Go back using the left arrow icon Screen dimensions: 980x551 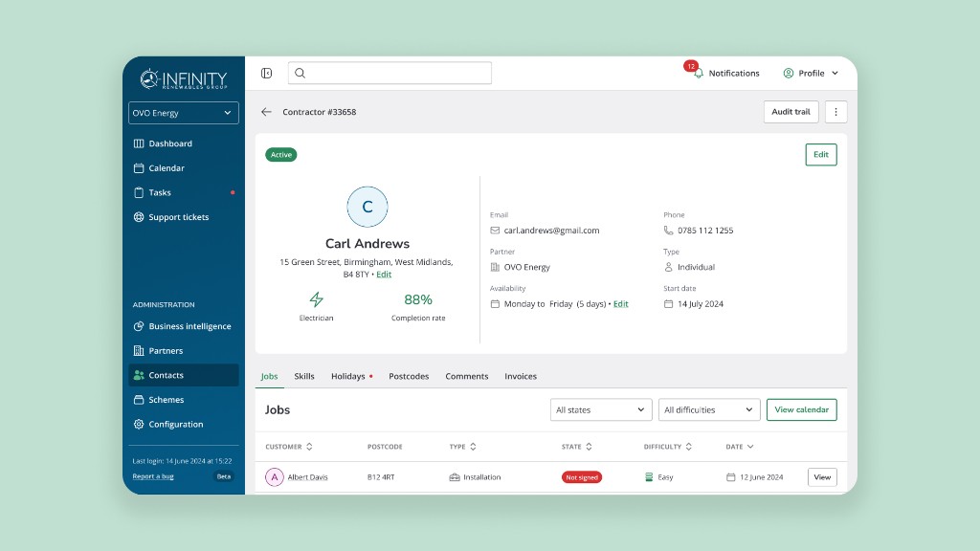266,112
